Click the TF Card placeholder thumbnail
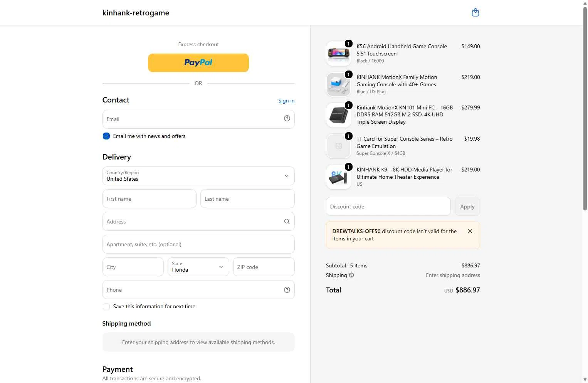 click(x=339, y=146)
